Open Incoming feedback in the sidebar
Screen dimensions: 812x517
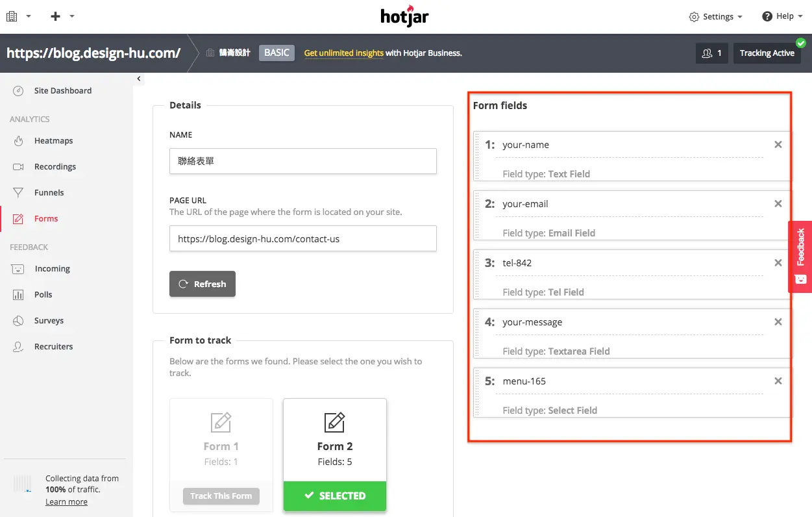(52, 269)
